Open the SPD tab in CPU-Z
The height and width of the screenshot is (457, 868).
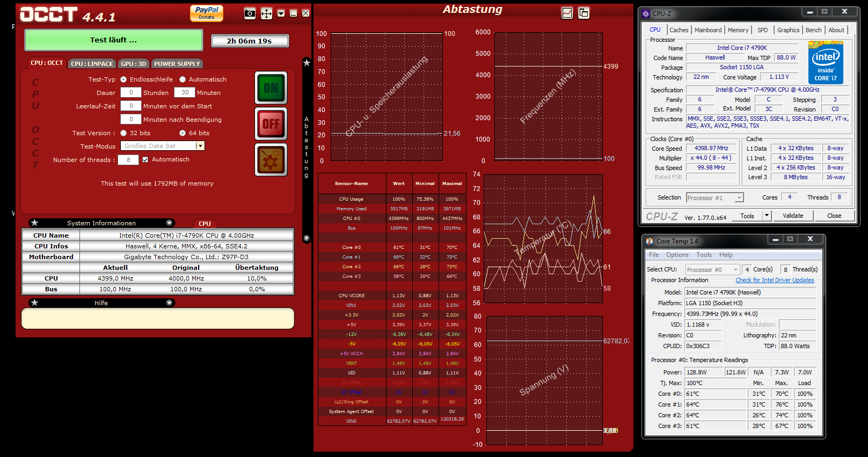pos(762,30)
